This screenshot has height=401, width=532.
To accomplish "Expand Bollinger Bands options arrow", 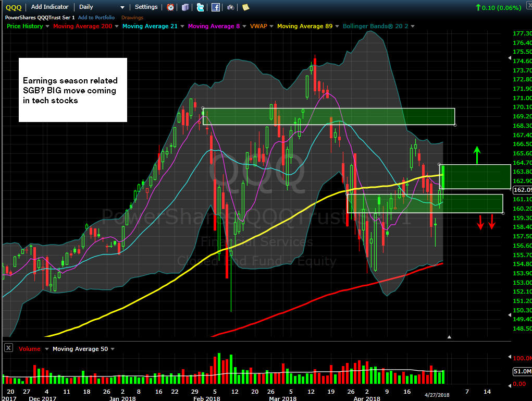I will 413,27.
